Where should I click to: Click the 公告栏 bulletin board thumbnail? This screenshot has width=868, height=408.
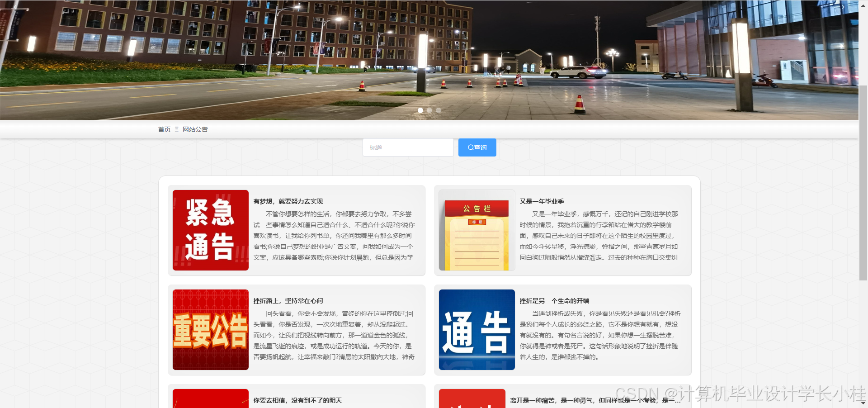click(x=476, y=230)
